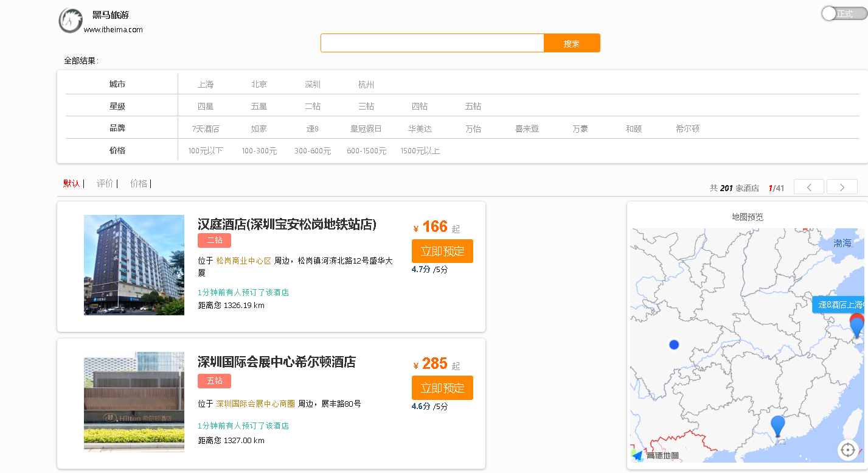Switch to the 默认 sort tab
Viewport: 868px width, 473px height.
click(x=72, y=183)
